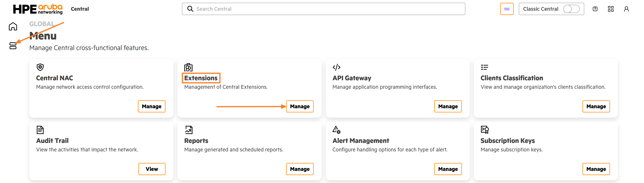Open the AI assistant infinity icon

(x=507, y=9)
